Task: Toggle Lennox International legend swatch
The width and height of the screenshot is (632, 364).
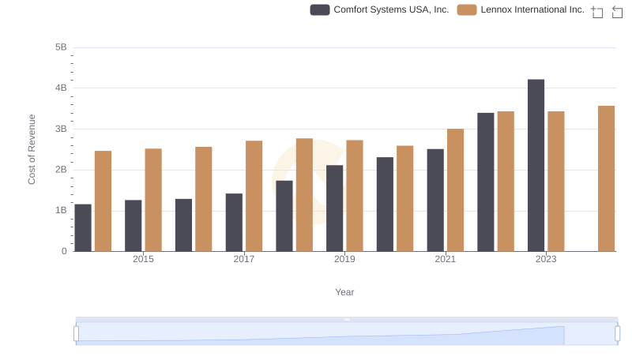Action: [467, 9]
